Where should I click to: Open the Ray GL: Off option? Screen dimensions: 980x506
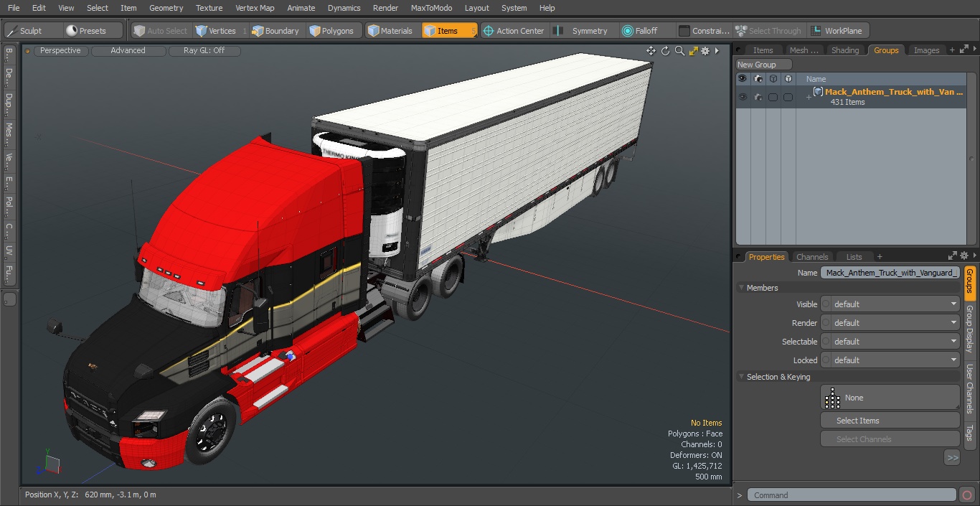204,51
